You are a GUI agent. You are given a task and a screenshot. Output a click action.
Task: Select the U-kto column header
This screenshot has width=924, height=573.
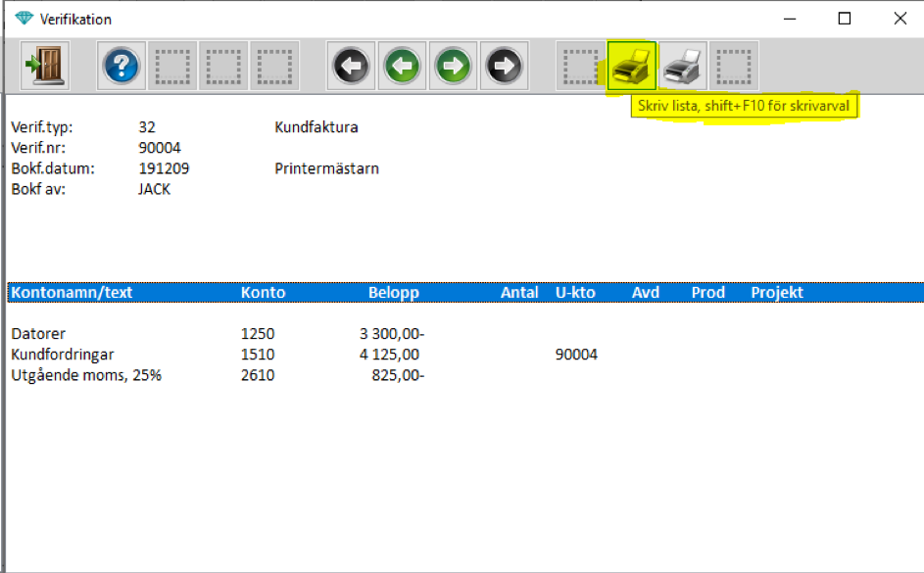(575, 293)
